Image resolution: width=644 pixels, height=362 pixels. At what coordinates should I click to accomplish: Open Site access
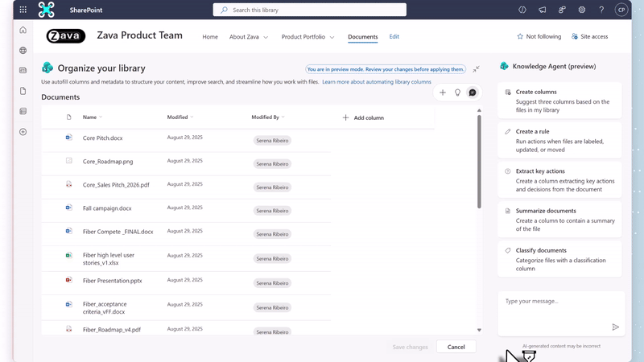coord(589,36)
